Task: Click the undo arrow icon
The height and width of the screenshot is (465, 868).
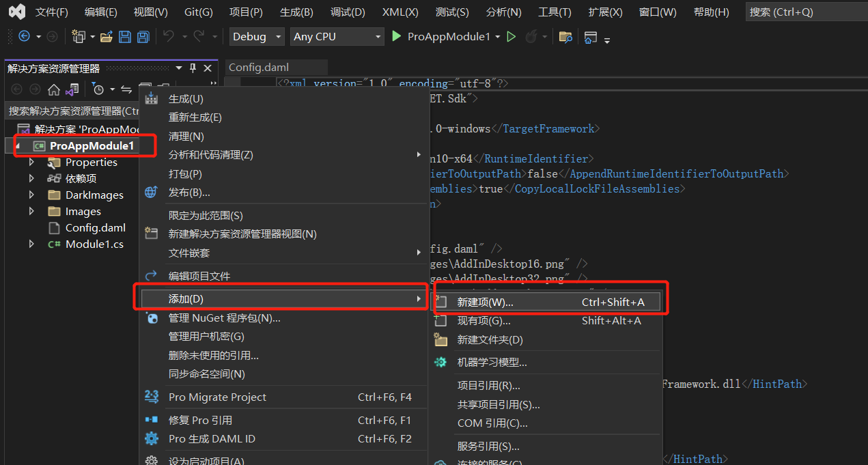Action: click(x=169, y=36)
